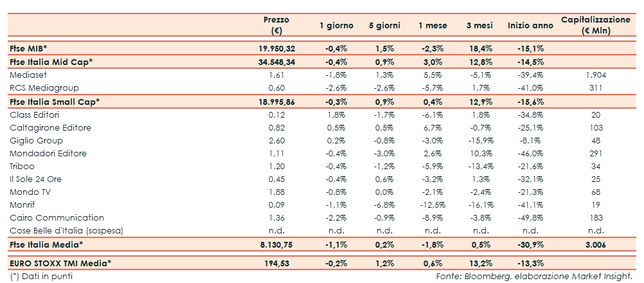Screen dimensions: 644x283
Task: Click the 1 giorno column header
Action: (x=336, y=26)
